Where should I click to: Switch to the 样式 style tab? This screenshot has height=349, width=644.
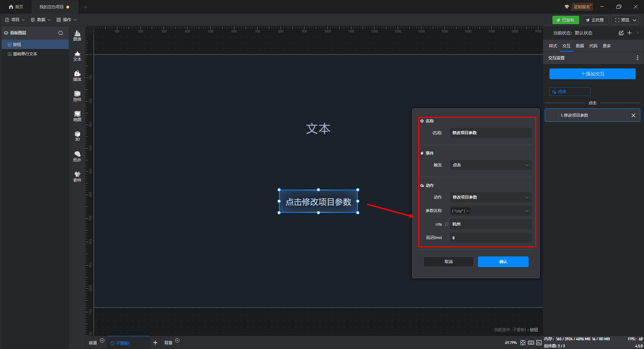pos(553,46)
